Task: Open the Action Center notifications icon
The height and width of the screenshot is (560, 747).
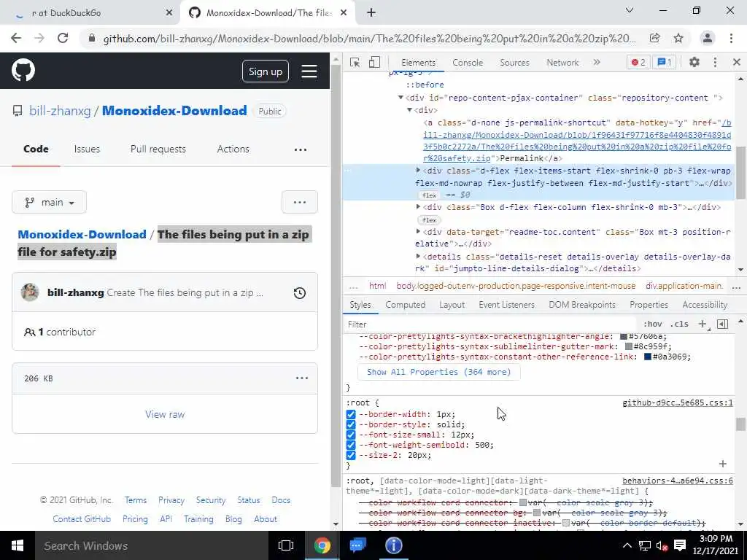Action: [x=681, y=545]
